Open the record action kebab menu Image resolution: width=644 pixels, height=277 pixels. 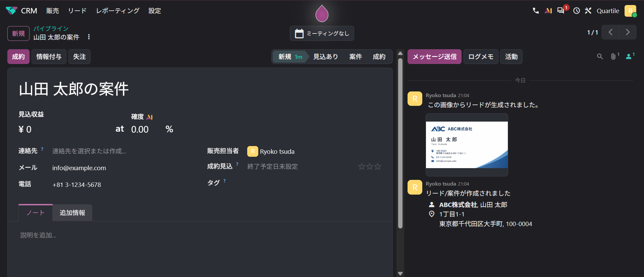(x=89, y=37)
